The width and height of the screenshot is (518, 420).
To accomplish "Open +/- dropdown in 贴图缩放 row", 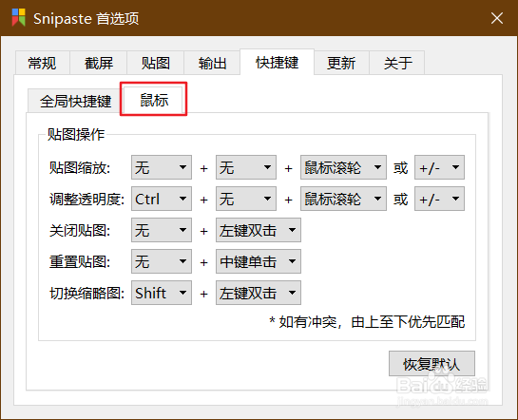I will [x=439, y=167].
